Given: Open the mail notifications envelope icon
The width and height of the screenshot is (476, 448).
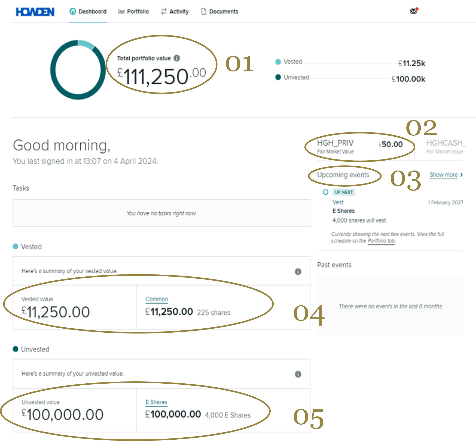Looking at the screenshot, I should (x=414, y=11).
